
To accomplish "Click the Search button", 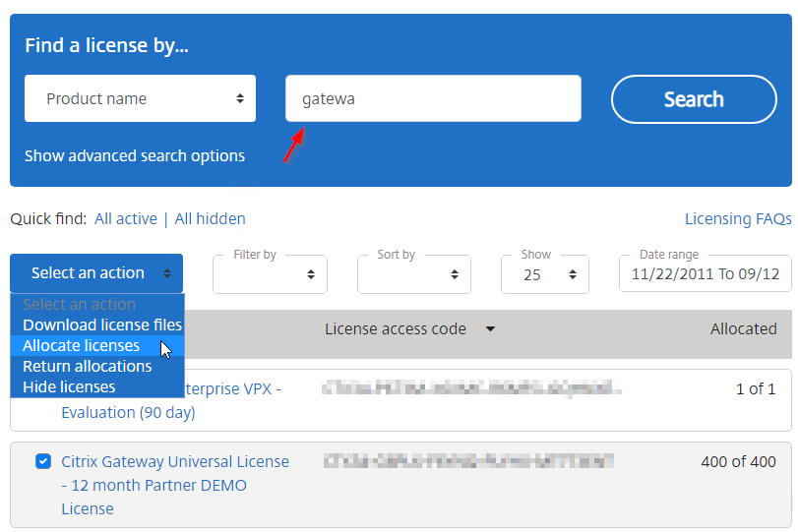I will click(x=694, y=99).
